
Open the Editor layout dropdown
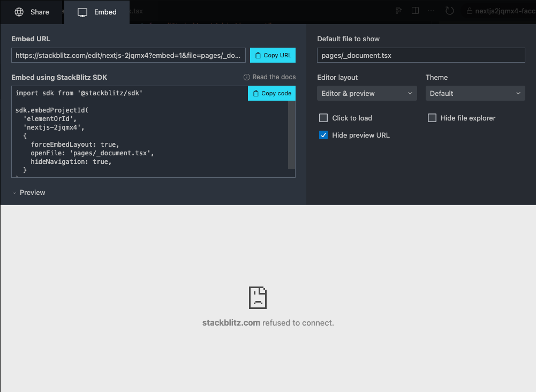click(x=367, y=93)
